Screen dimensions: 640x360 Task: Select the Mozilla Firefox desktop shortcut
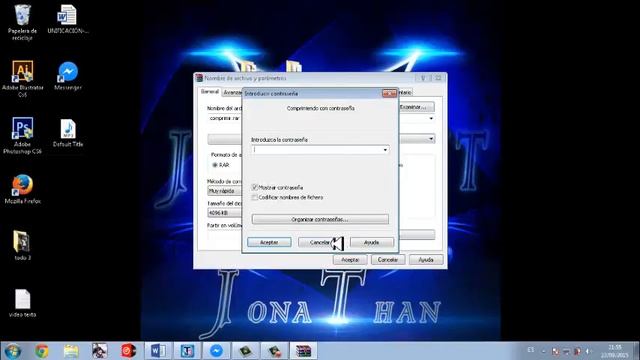point(22,189)
